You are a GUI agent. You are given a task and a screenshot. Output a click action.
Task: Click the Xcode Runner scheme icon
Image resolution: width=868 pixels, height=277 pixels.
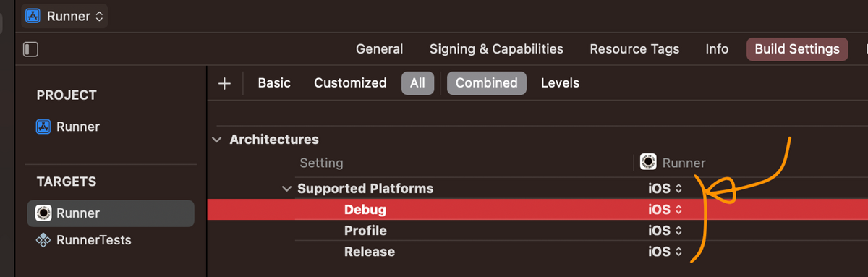32,16
